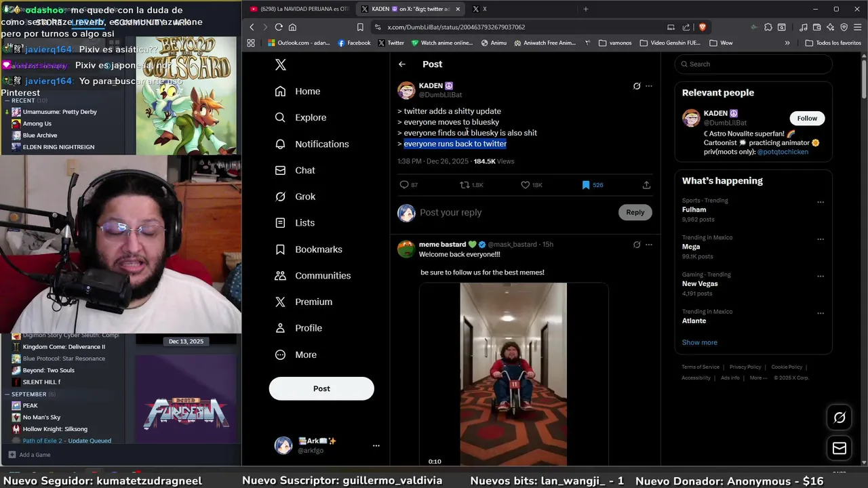The image size is (868, 488).
Task: Open the vamonos bookmarks folder
Action: (x=615, y=43)
